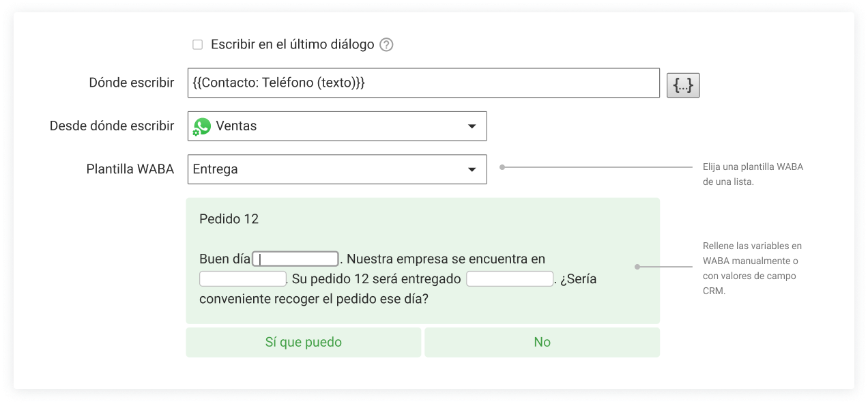The width and height of the screenshot is (868, 404).
Task: Click the variable field after 'será entregado'
Action: point(509,279)
